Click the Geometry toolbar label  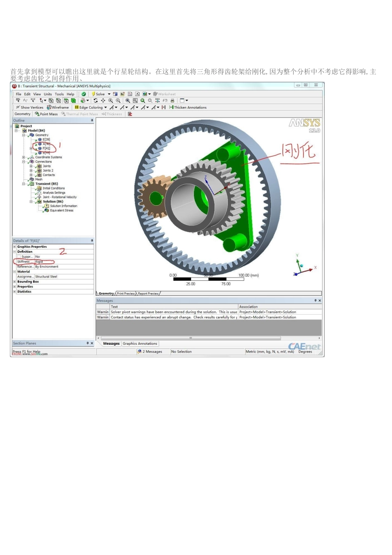click(x=22, y=114)
